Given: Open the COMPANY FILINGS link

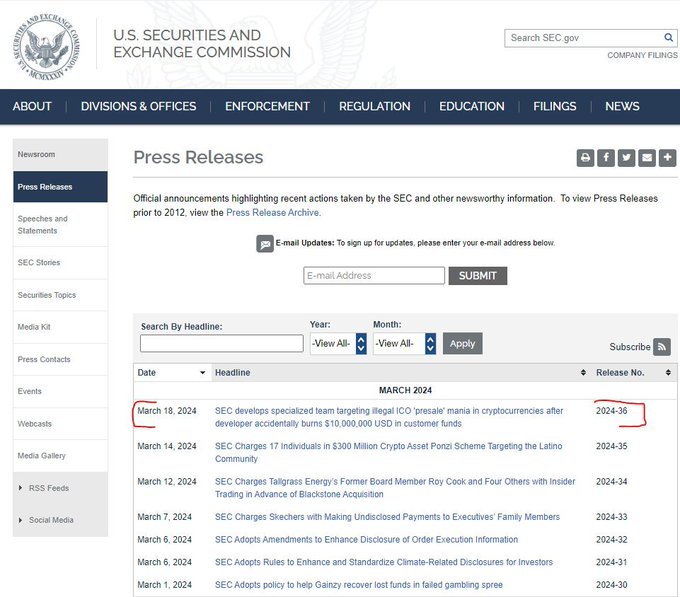Looking at the screenshot, I should pos(642,55).
